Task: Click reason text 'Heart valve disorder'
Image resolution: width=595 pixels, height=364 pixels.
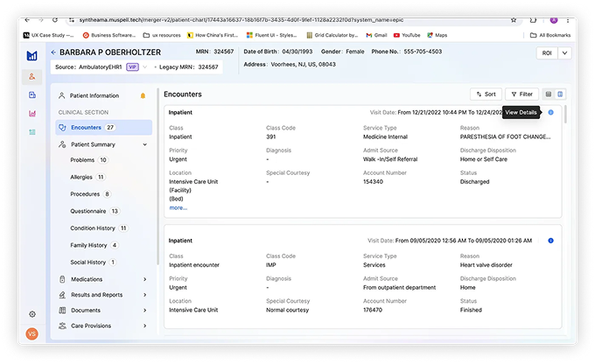Action: coord(486,265)
